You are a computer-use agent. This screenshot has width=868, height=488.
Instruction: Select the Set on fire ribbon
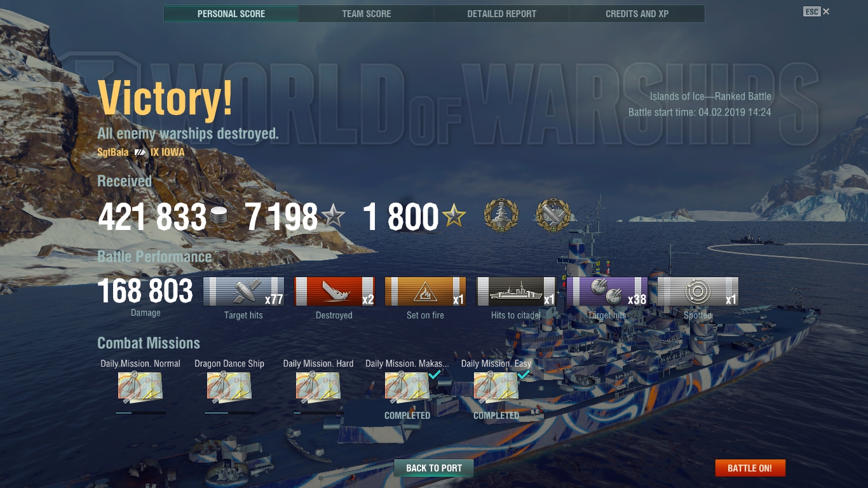point(425,292)
